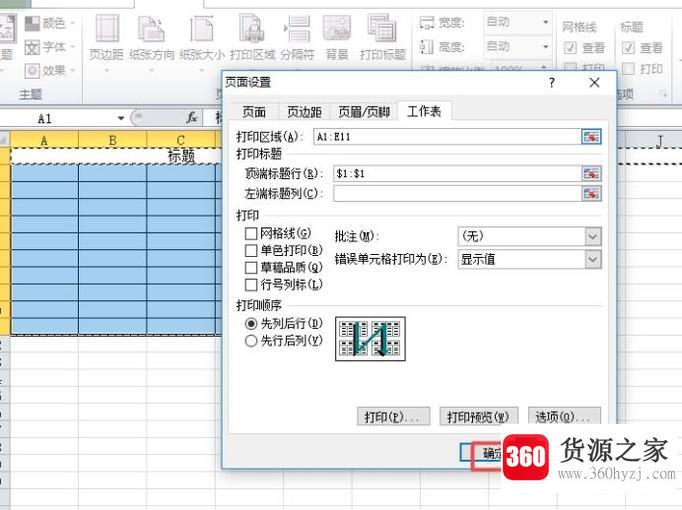682x510 pixels.
Task: Select Sheet (工作表) tab
Action: click(x=424, y=111)
